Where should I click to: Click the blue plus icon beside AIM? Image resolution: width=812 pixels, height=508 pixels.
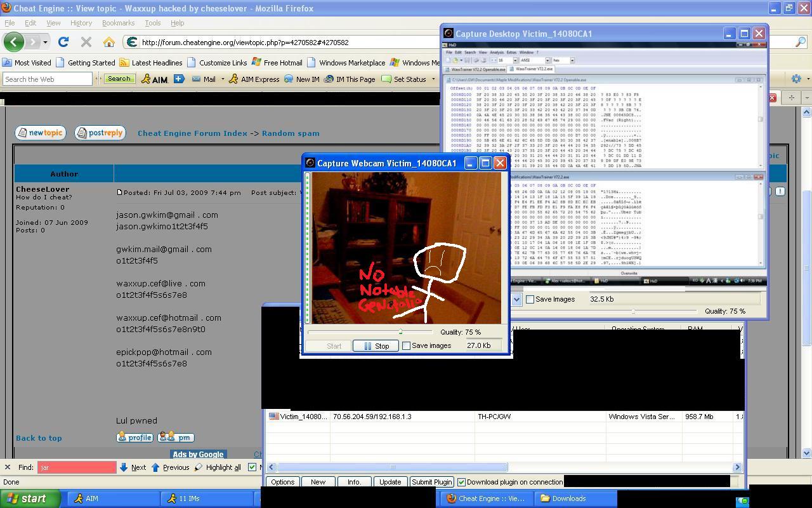[x=179, y=79]
